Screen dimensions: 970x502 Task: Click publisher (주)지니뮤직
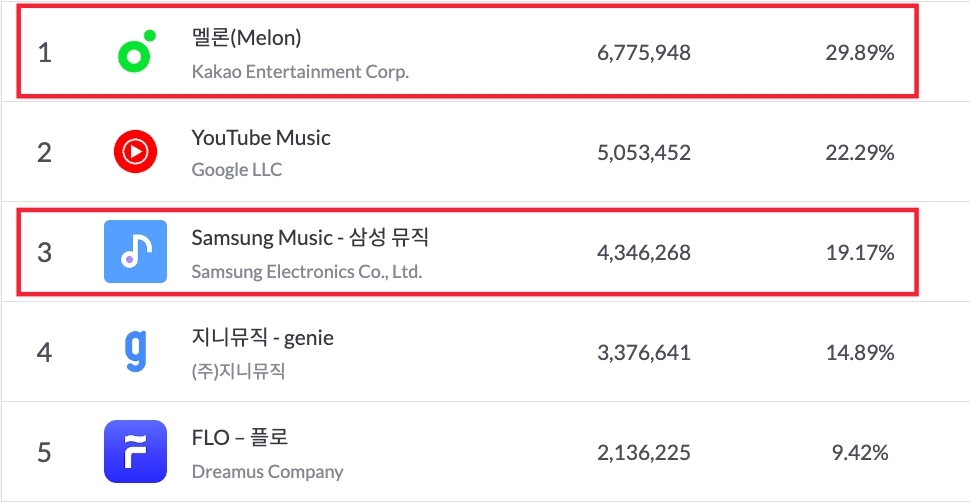[x=238, y=371]
